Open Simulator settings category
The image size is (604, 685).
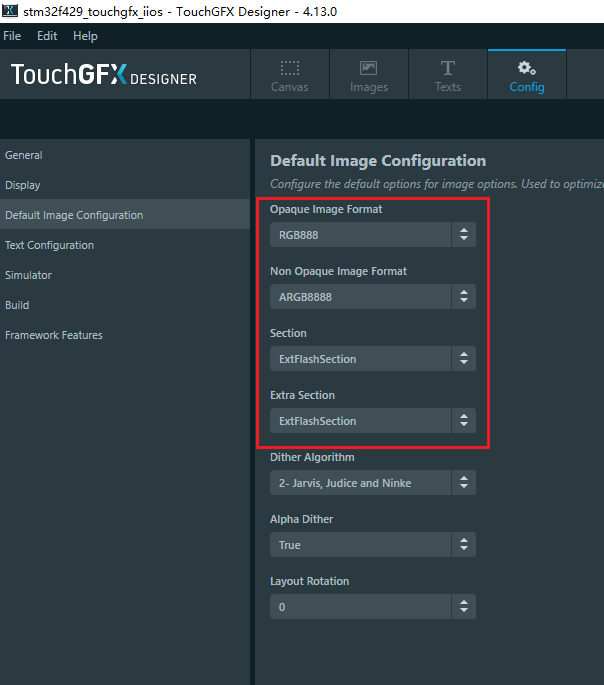(x=125, y=275)
